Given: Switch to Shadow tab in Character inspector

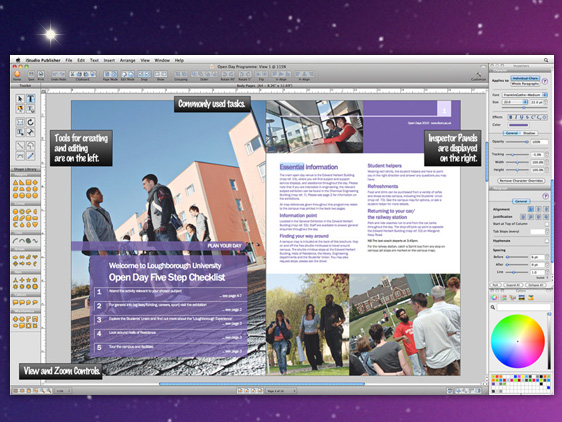Looking at the screenshot, I should 529,133.
